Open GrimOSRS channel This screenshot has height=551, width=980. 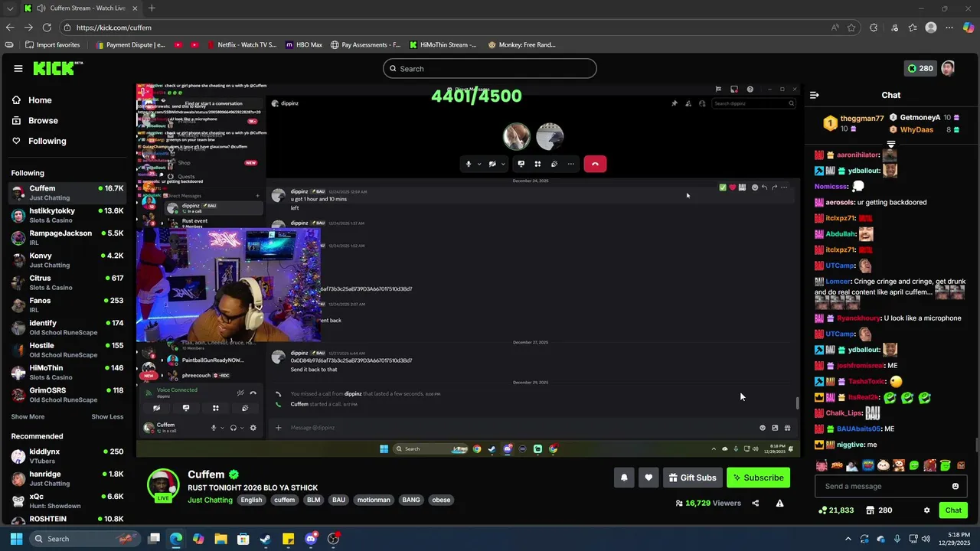coord(67,395)
